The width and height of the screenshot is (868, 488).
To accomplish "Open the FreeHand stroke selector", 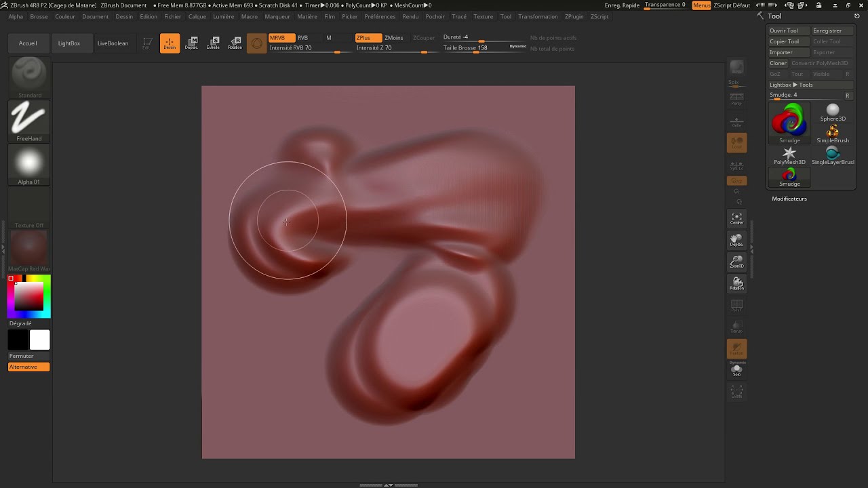I will [29, 121].
